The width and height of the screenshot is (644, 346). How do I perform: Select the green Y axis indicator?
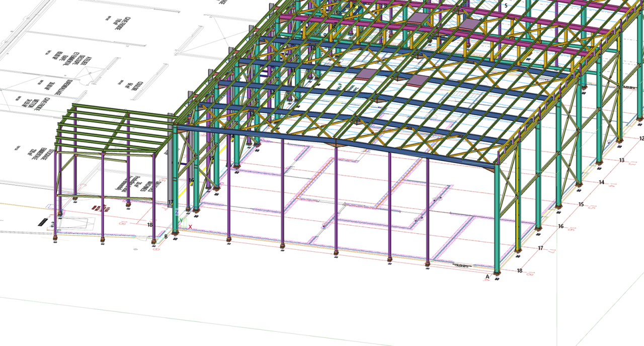click(181, 221)
